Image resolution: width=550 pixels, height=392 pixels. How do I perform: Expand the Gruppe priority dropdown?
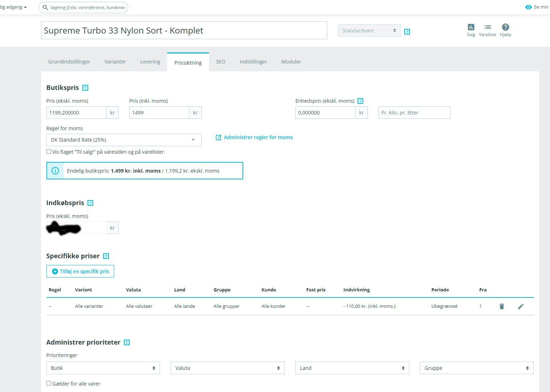click(x=477, y=368)
